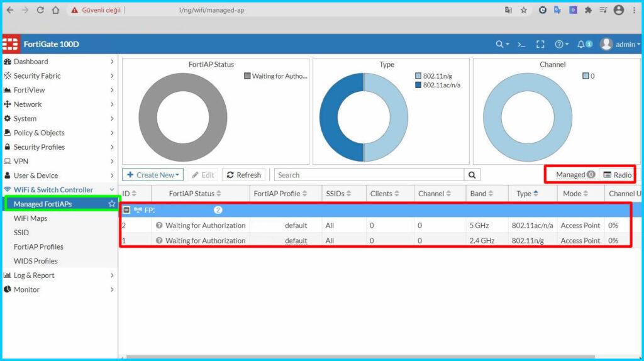This screenshot has width=644, height=361.
Task: Switch to Radio view
Action: tap(618, 175)
